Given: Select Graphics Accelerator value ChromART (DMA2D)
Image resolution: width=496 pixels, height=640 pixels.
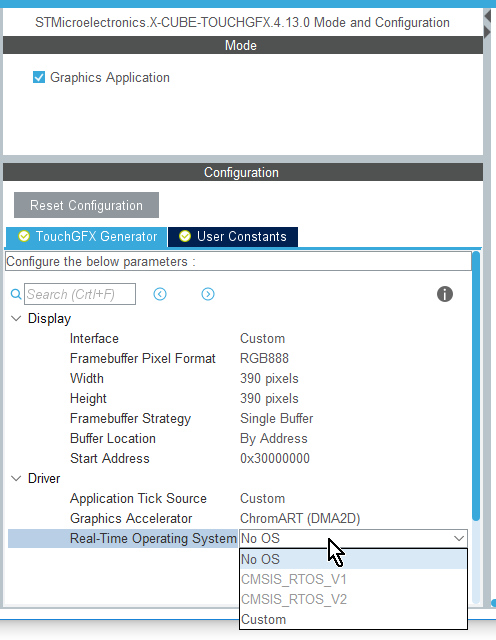Looking at the screenshot, I should click(x=300, y=518).
